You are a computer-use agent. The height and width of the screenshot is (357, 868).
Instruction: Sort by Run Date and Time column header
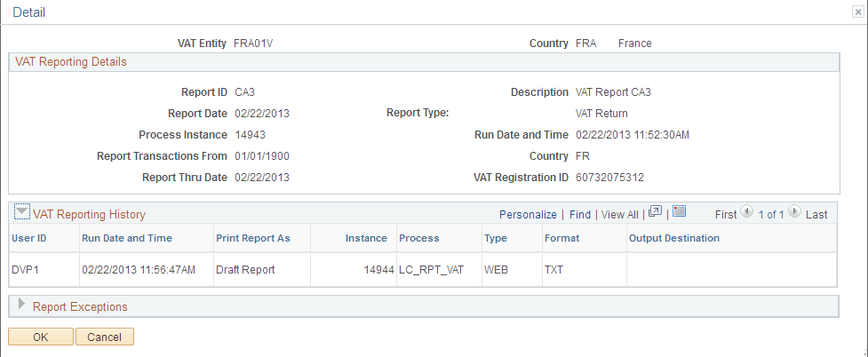point(127,238)
